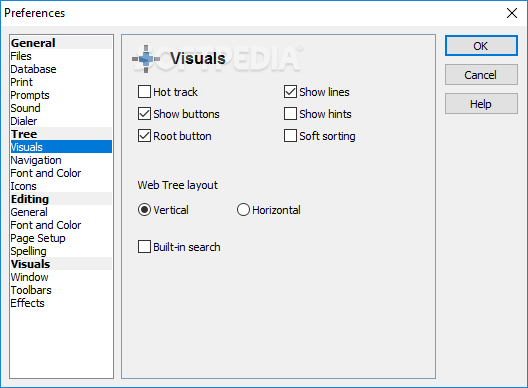Enable Soft sorting option

tap(290, 136)
